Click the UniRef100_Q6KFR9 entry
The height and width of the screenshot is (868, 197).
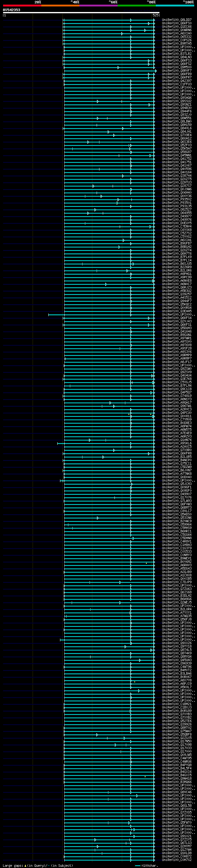[176, 74]
